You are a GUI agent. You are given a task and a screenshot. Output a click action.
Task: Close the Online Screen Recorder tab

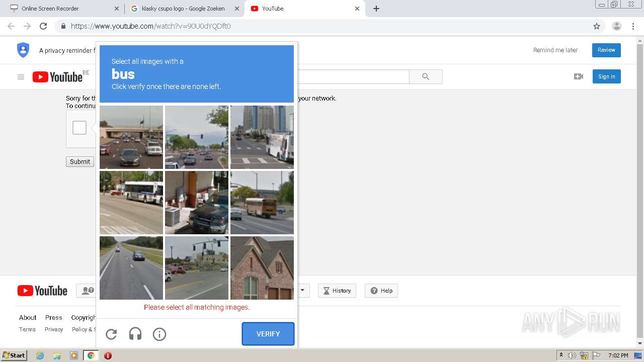coord(117,9)
